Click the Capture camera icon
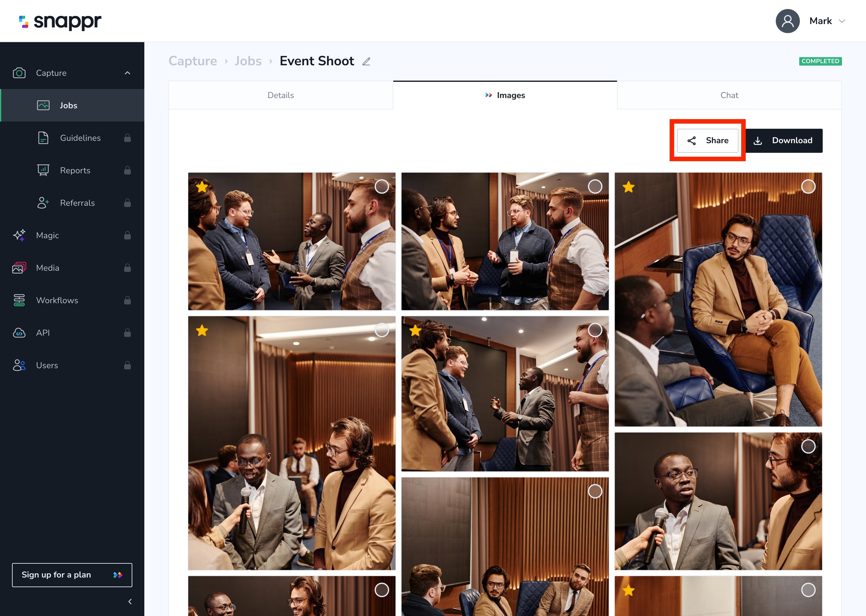Viewport: 866px width, 616px height. coord(19,73)
